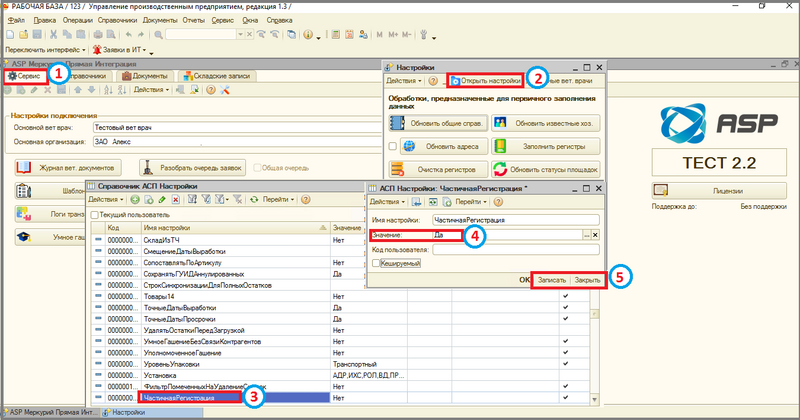The height and width of the screenshot is (420, 800).
Task: Click the disabled filter icon in Справочник toolbar
Action: click(238, 200)
